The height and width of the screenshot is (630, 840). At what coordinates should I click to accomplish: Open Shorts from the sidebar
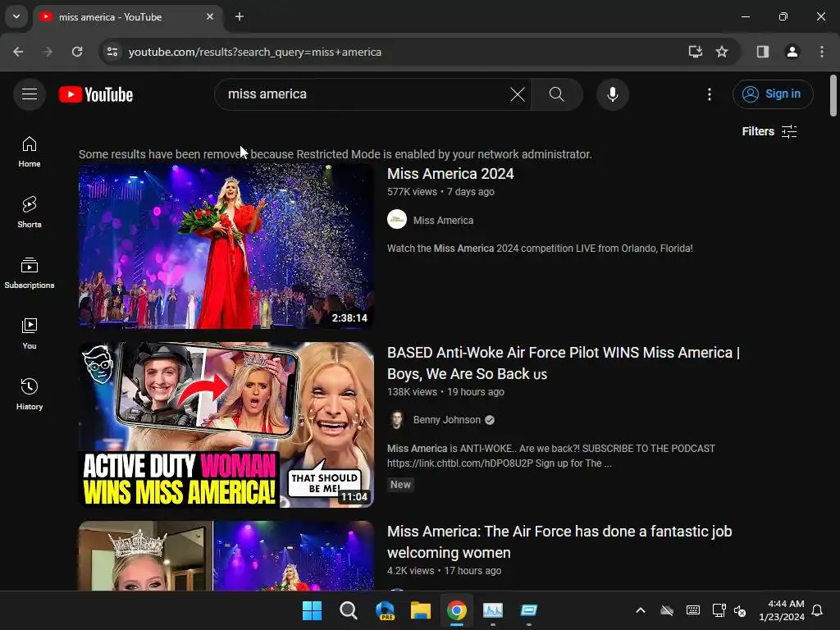[30, 212]
